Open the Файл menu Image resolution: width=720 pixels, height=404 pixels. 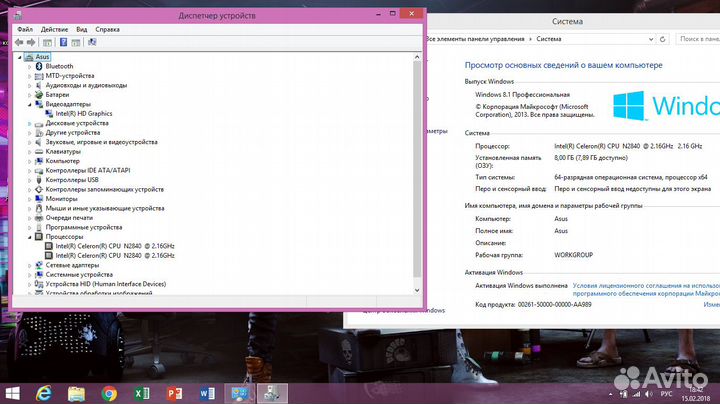click(25, 29)
